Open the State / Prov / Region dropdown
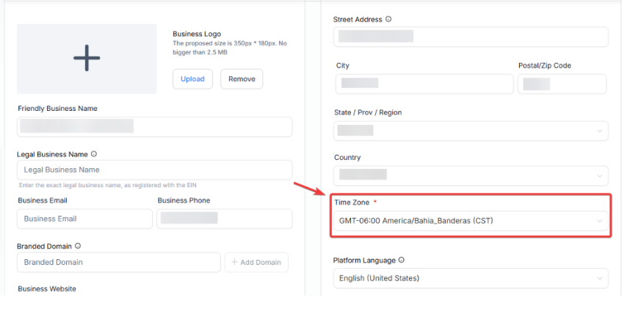 coord(471,131)
